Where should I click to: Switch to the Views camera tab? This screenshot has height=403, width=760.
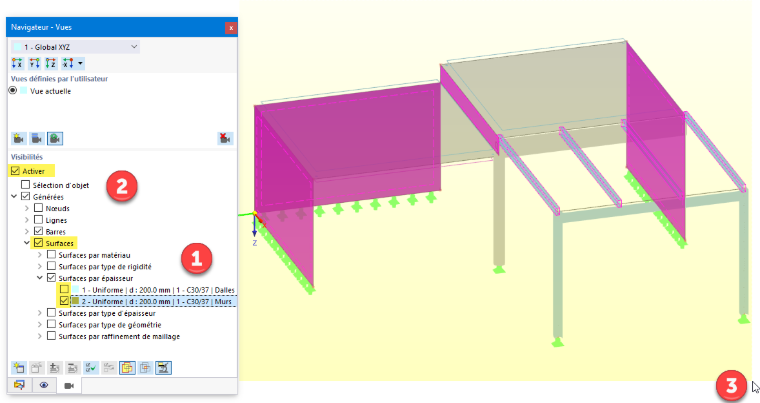[x=69, y=386]
